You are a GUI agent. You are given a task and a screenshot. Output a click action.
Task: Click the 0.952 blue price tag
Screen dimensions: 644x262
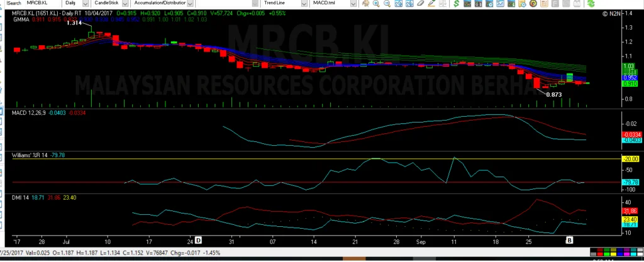coord(630,77)
